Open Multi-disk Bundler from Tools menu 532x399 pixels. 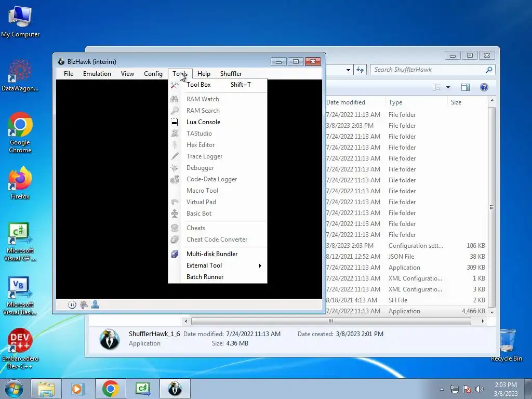[218, 254]
